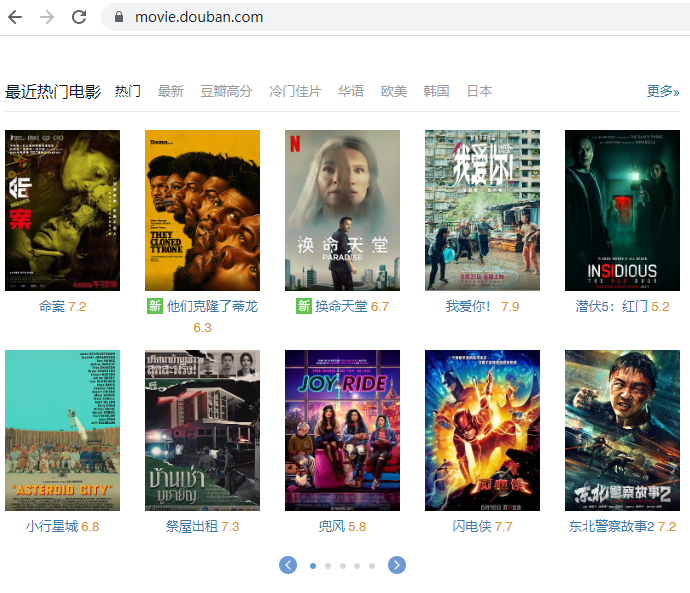Select the first pagination dot
This screenshot has width=690, height=593.
(x=313, y=566)
